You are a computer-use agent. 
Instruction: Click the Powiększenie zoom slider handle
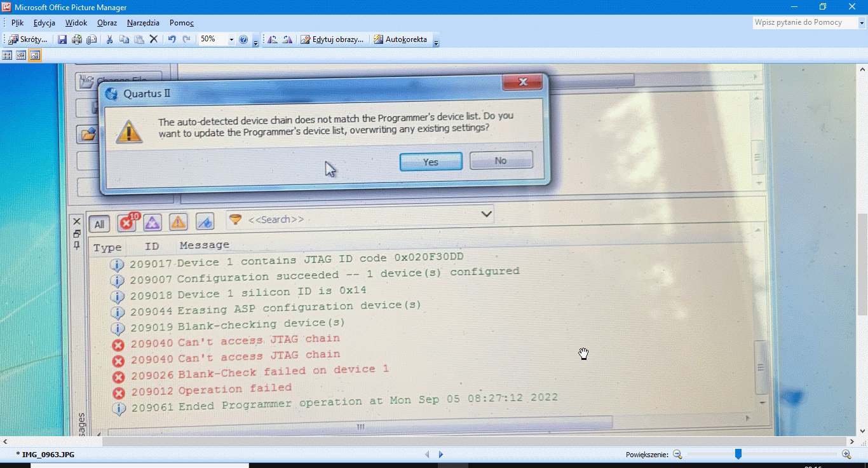pos(738,454)
